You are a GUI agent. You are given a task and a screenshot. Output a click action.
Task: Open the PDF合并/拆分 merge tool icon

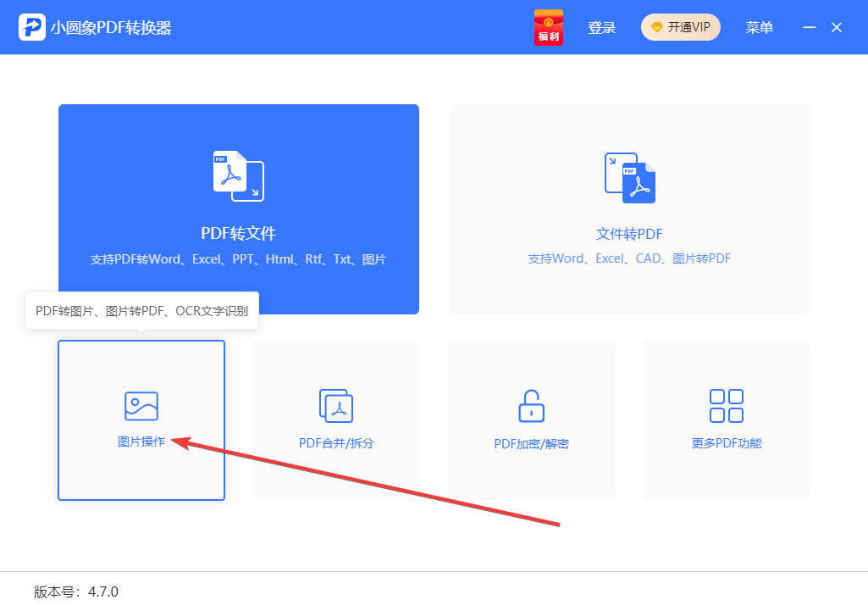coord(336,406)
